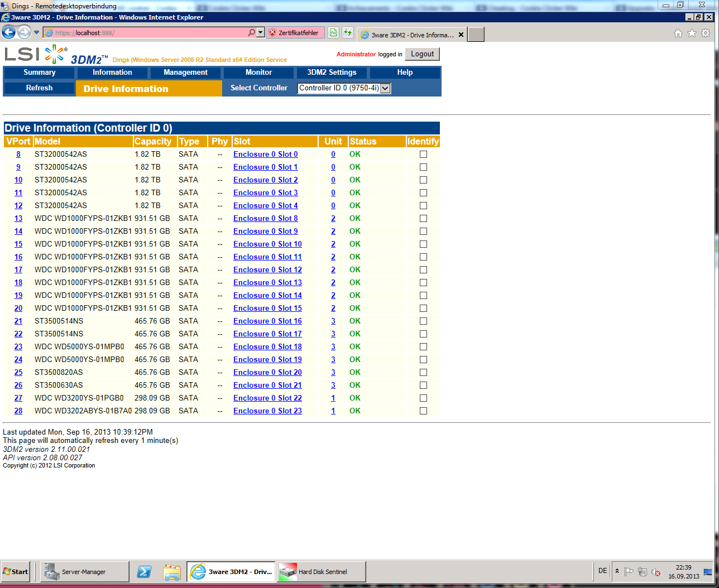This screenshot has height=588, width=719.
Task: Click the 3ware 3DM2 IE taskbar item
Action: (231, 571)
